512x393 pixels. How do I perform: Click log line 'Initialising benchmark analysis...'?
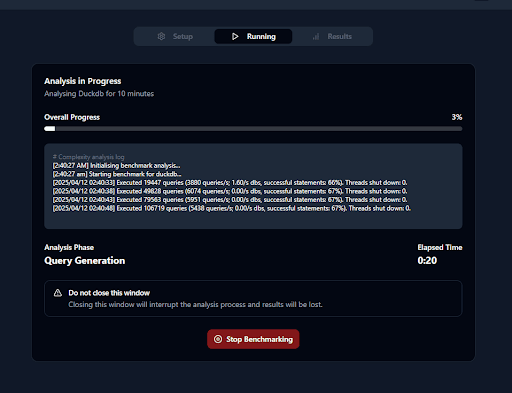(116, 166)
